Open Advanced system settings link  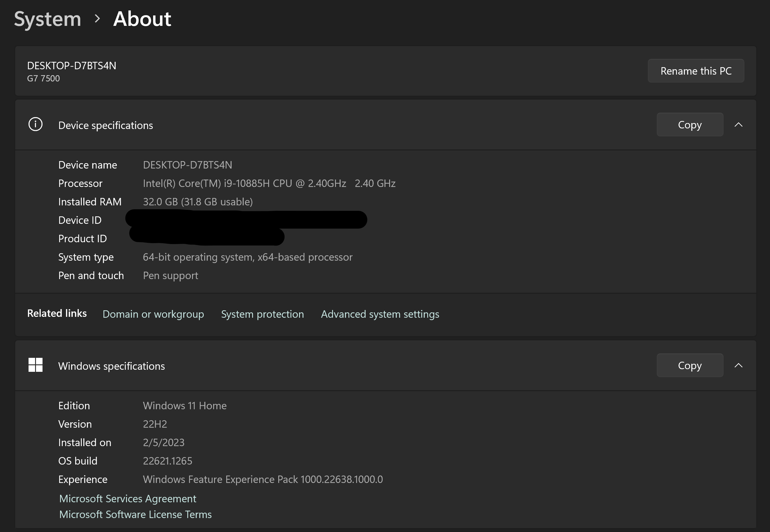click(x=380, y=314)
